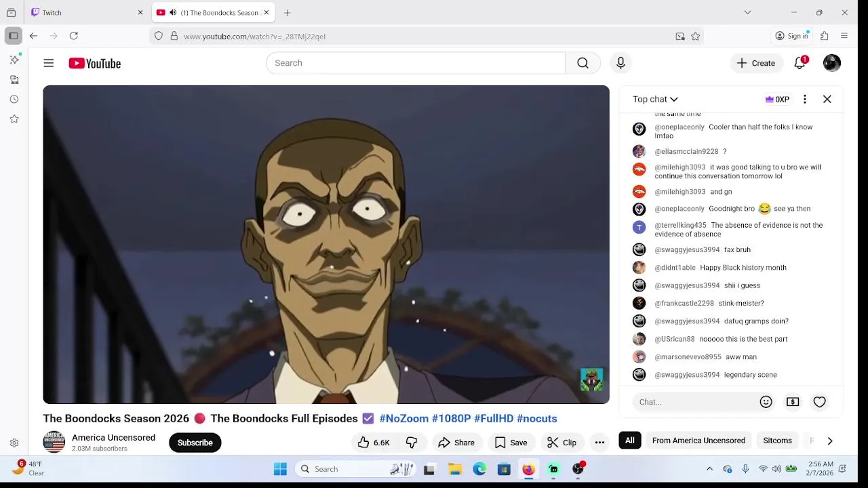
Task: Click the YouTube search input field
Action: [x=416, y=63]
